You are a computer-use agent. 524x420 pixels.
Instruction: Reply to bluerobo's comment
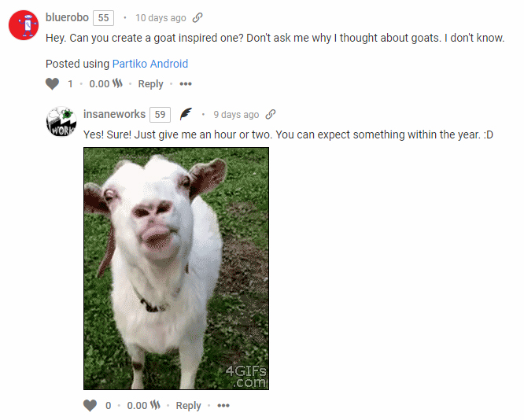tap(151, 84)
